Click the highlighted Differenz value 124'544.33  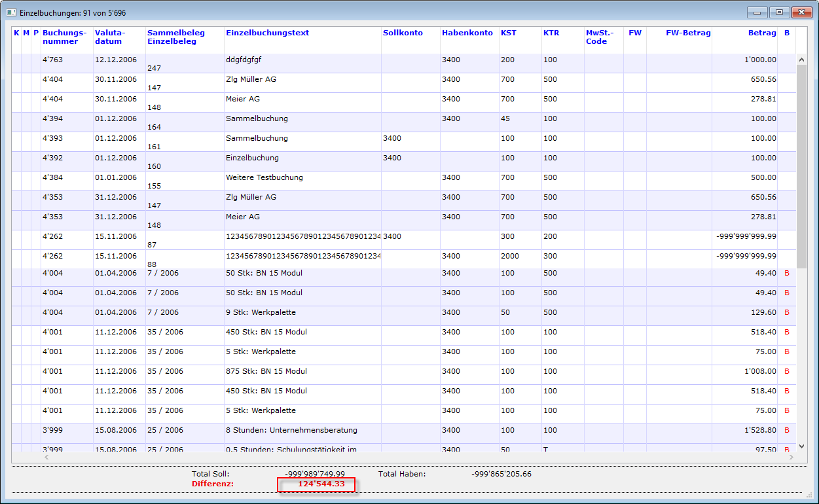pos(316,484)
